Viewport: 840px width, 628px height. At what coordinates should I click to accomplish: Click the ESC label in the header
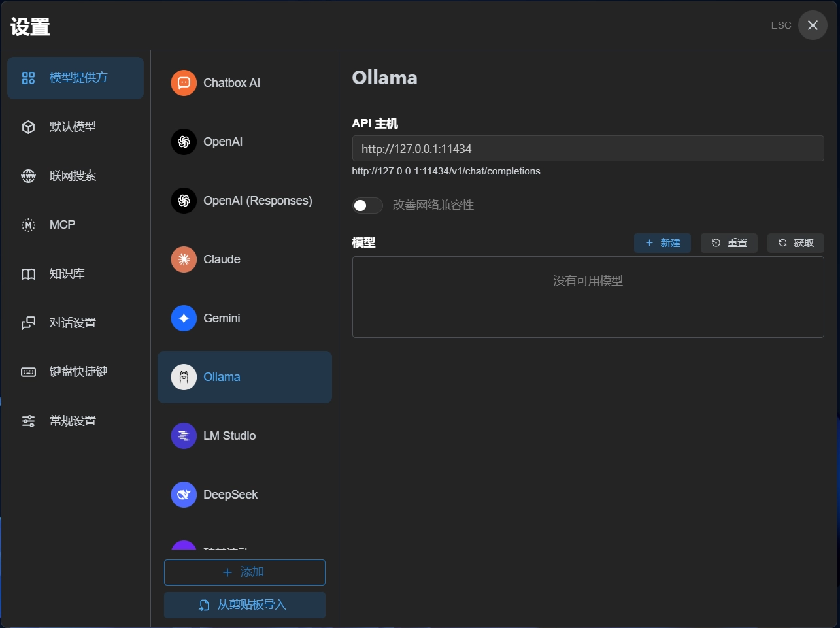(781, 25)
